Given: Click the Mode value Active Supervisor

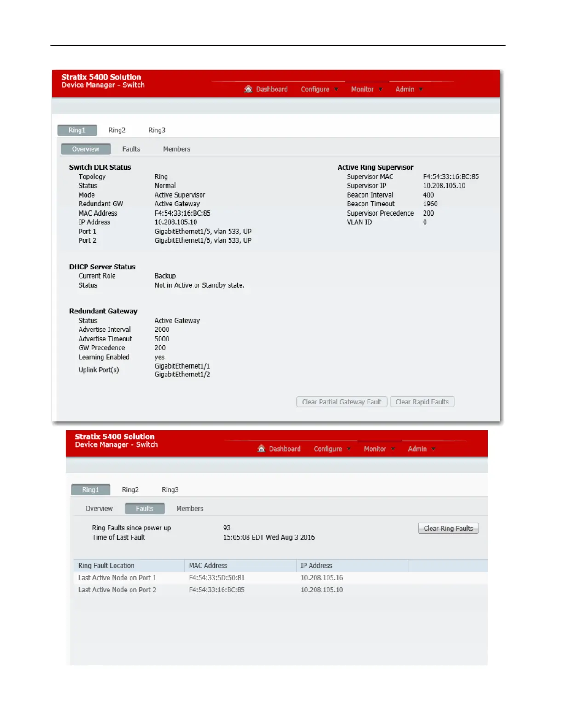Looking at the screenshot, I should click(x=180, y=195).
